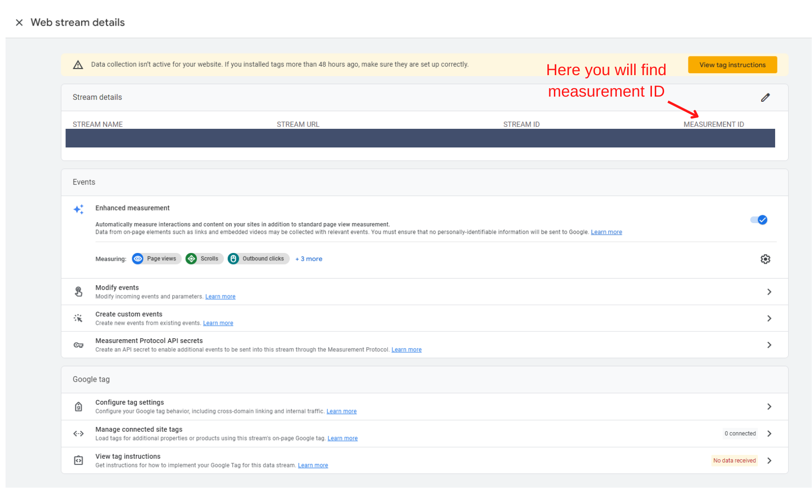The height and width of the screenshot is (504, 812).
Task: Click the Measurement Protocol key icon
Action: [78, 345]
